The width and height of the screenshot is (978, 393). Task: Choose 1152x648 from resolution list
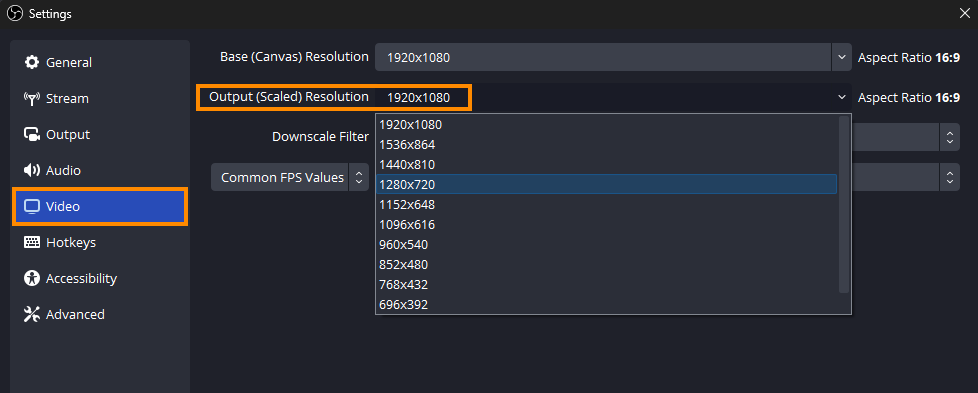(607, 205)
